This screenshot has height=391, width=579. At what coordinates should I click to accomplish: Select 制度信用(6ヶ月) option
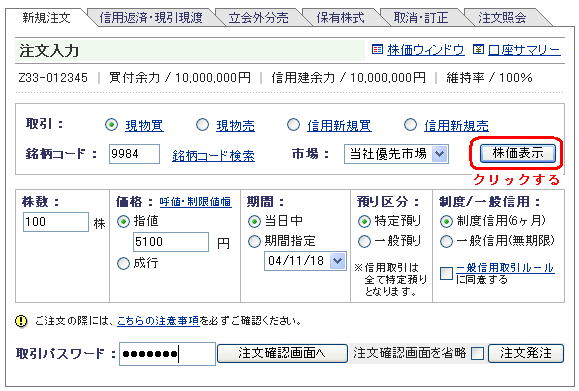[x=446, y=222]
